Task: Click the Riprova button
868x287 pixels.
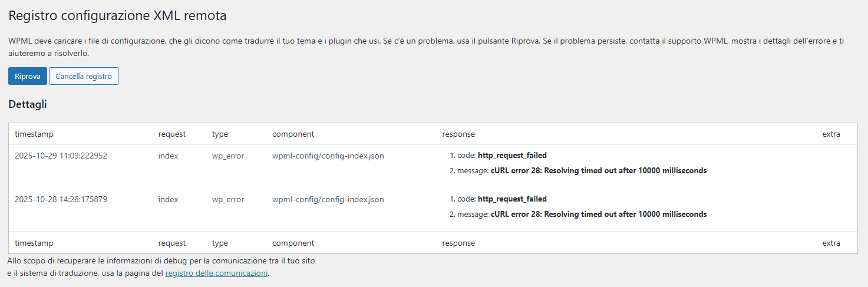Action: 28,76
